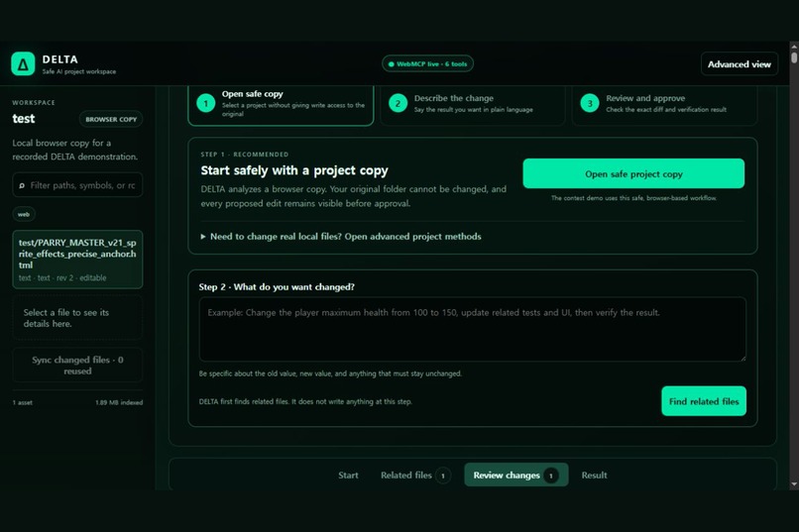Click the '1.89 MB indexed' text

(119, 402)
